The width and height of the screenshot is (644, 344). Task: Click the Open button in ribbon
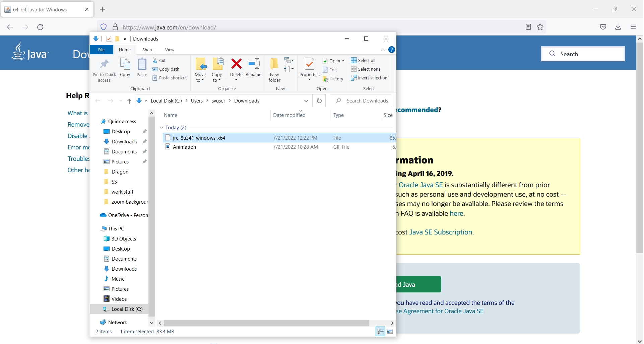333,61
